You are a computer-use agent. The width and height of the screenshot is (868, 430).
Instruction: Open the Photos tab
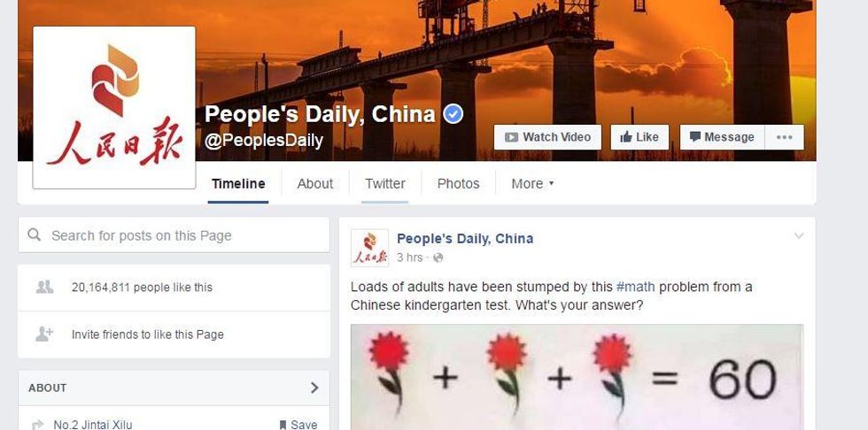(459, 183)
